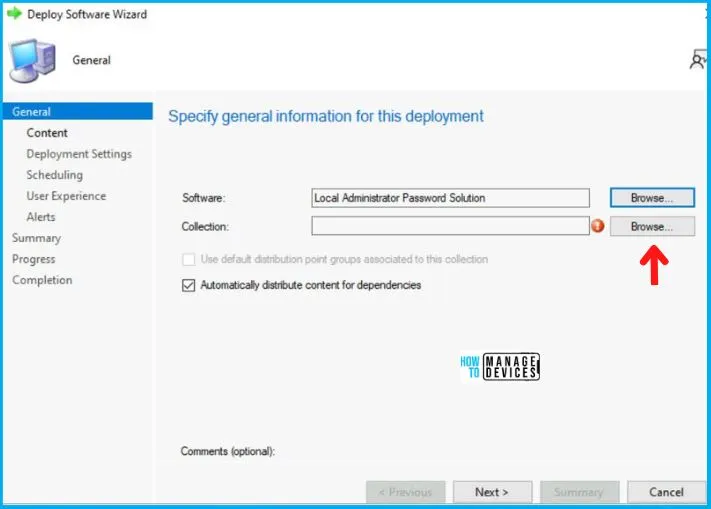Go to Deployment Settings step
This screenshot has width=711, height=509.
tap(79, 154)
